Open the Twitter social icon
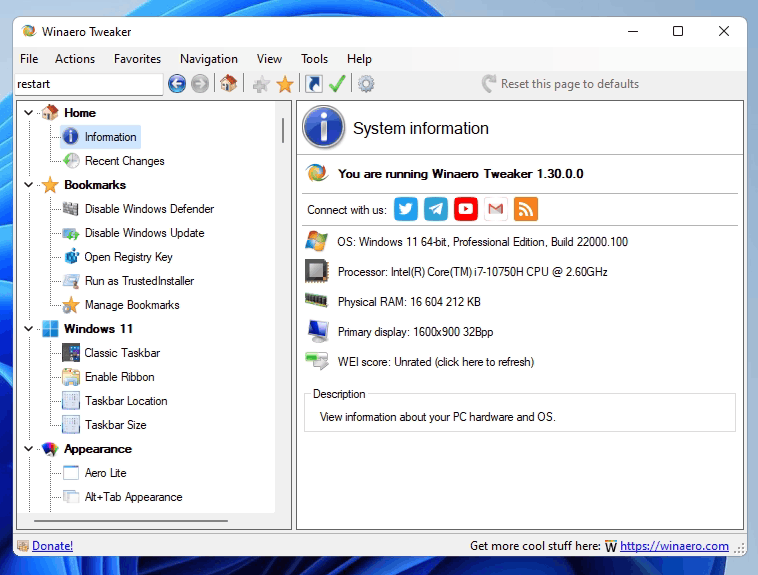Viewport: 758px width, 575px height. tap(405, 209)
